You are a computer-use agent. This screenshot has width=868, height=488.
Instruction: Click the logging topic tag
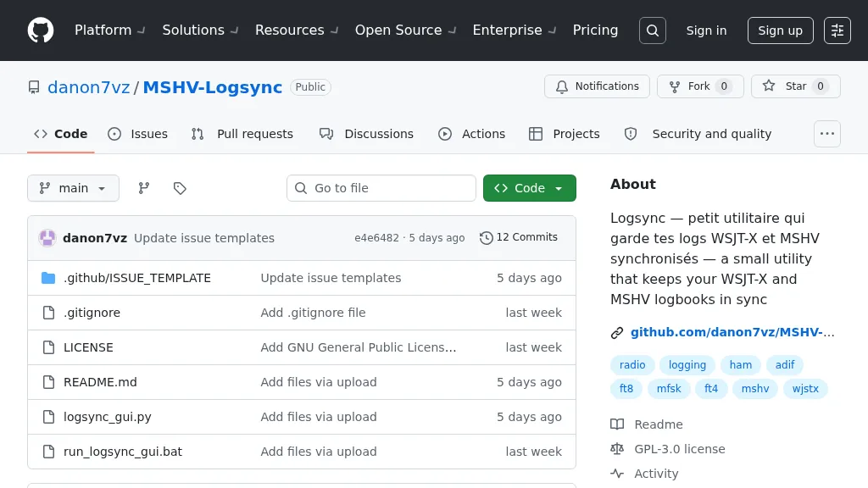[x=687, y=365]
